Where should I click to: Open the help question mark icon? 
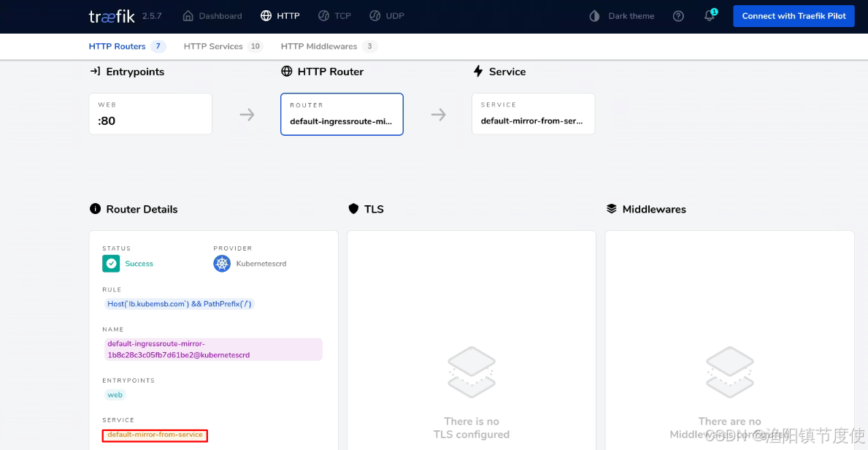678,16
